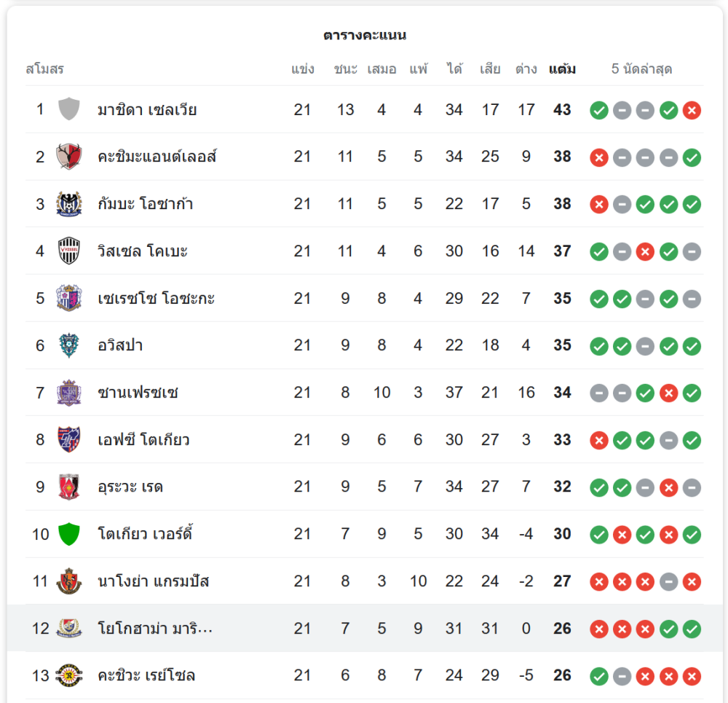Click the Vissel Kobe striped crest
The height and width of the screenshot is (703, 728).
(69, 251)
